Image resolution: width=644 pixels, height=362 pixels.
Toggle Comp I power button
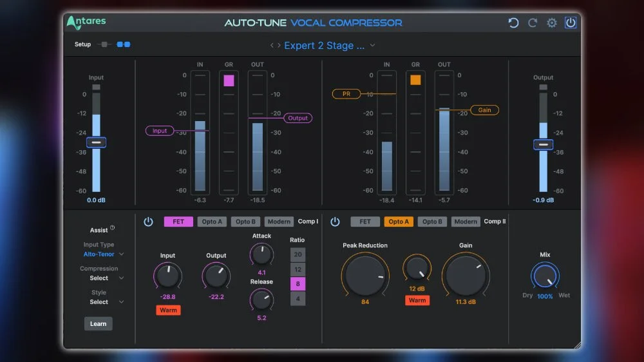pos(148,222)
